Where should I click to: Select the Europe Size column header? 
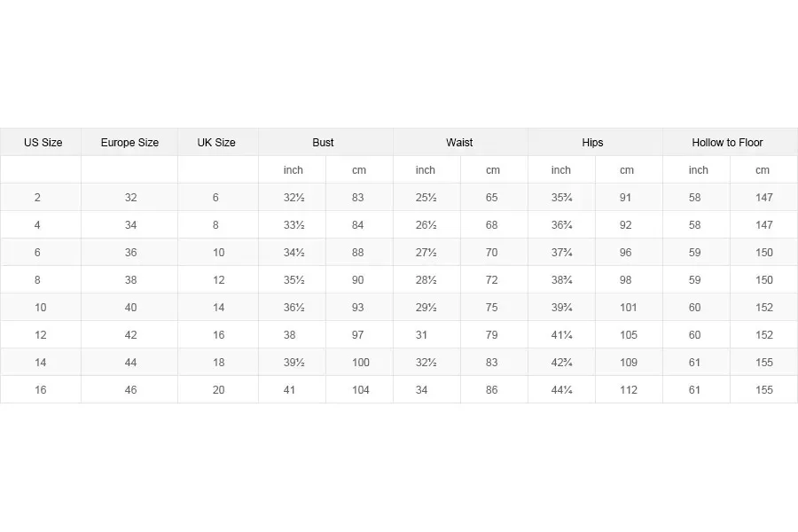click(x=129, y=143)
